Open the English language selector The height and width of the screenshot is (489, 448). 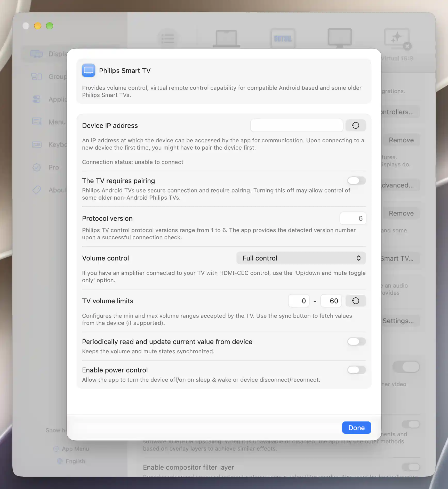71,461
